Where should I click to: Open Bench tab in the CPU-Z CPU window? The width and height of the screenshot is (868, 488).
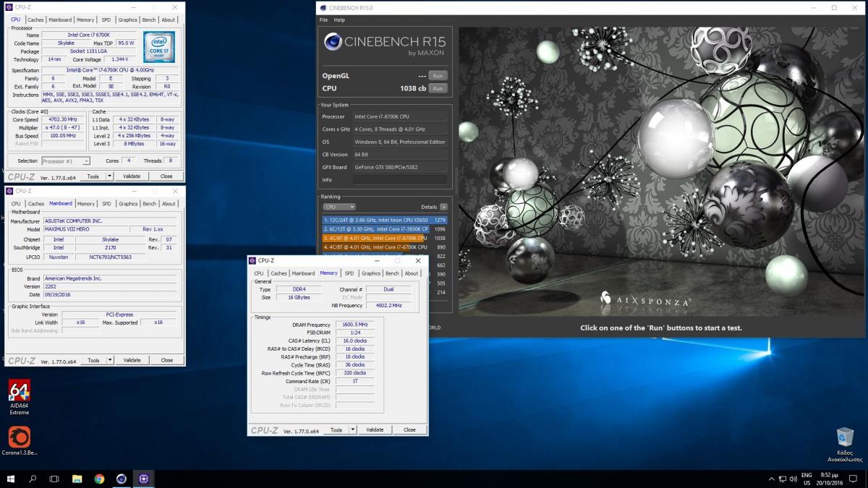tap(149, 20)
